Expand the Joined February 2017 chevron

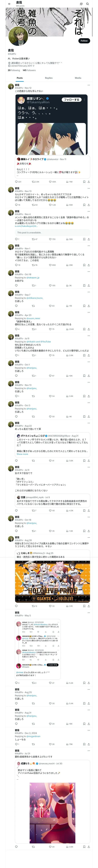[x=33, y=66]
